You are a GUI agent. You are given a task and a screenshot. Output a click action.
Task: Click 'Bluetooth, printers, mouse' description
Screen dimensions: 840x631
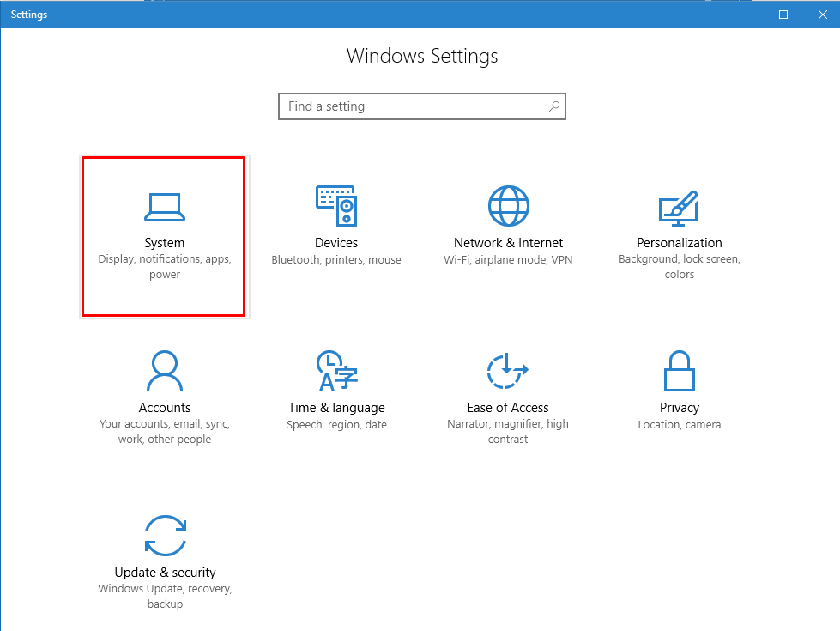(336, 260)
